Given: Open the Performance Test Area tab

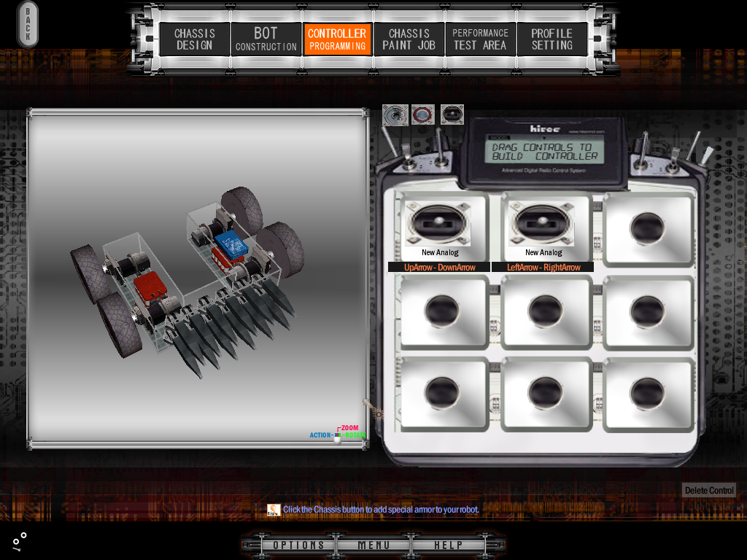Looking at the screenshot, I should (480, 39).
